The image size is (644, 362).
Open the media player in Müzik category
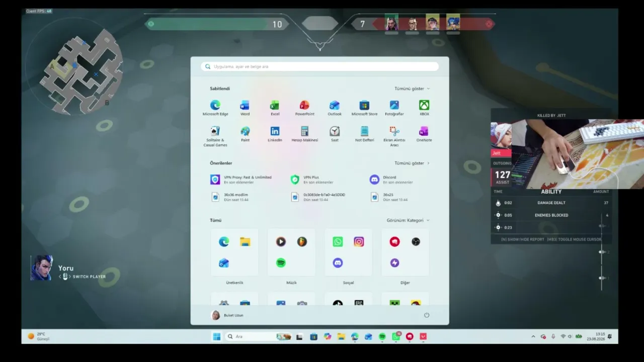[281, 242]
